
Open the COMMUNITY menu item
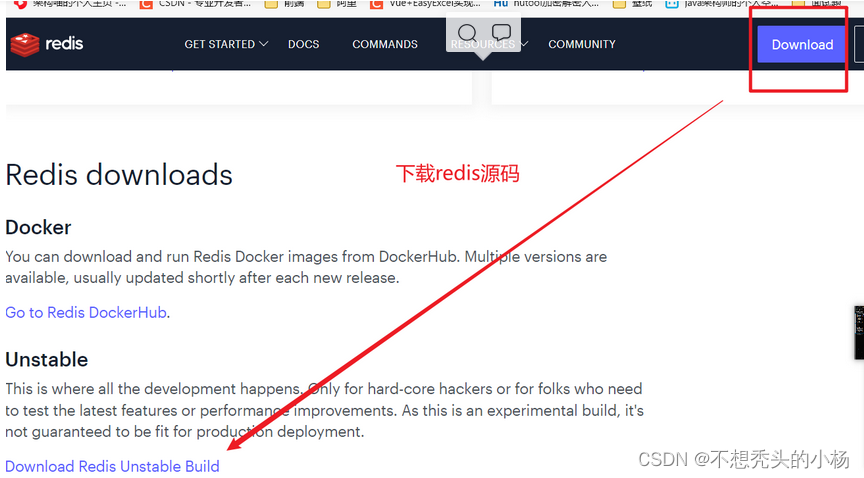582,44
